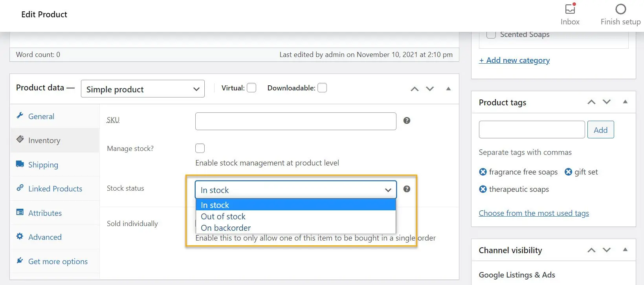Click the SKU help question-mark icon
This screenshot has width=644, height=285.
point(407,121)
